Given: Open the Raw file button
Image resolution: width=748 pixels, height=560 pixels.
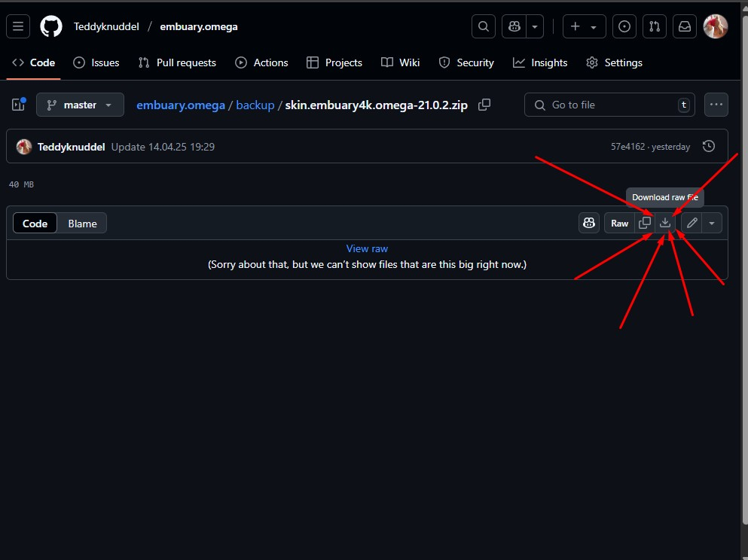Looking at the screenshot, I should (x=619, y=223).
